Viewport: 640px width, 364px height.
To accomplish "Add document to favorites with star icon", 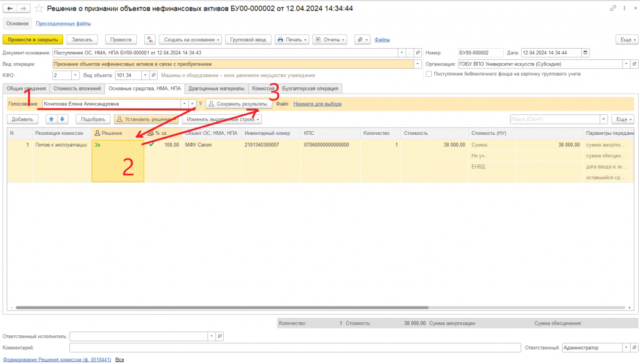I will (39, 8).
